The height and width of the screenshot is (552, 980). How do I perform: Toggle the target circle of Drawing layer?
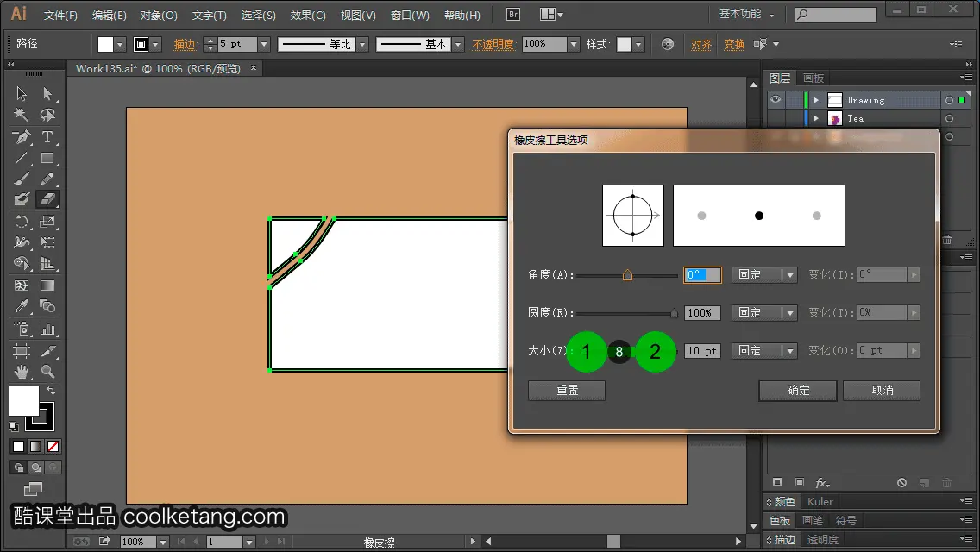tap(949, 100)
